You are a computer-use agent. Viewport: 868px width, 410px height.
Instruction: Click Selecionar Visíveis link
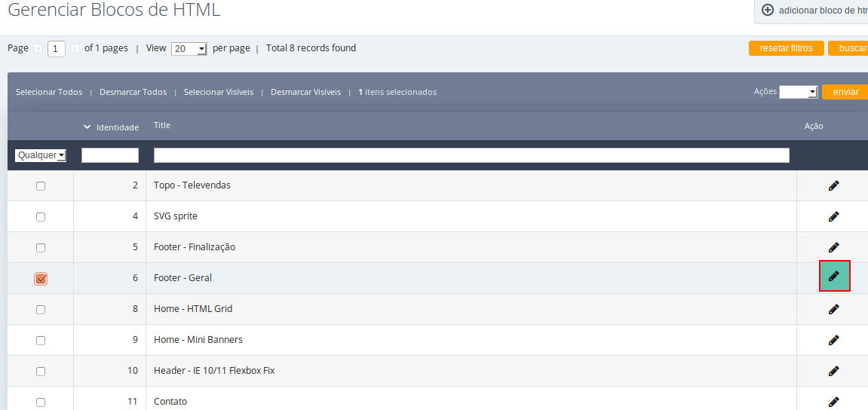pyautogui.click(x=219, y=92)
